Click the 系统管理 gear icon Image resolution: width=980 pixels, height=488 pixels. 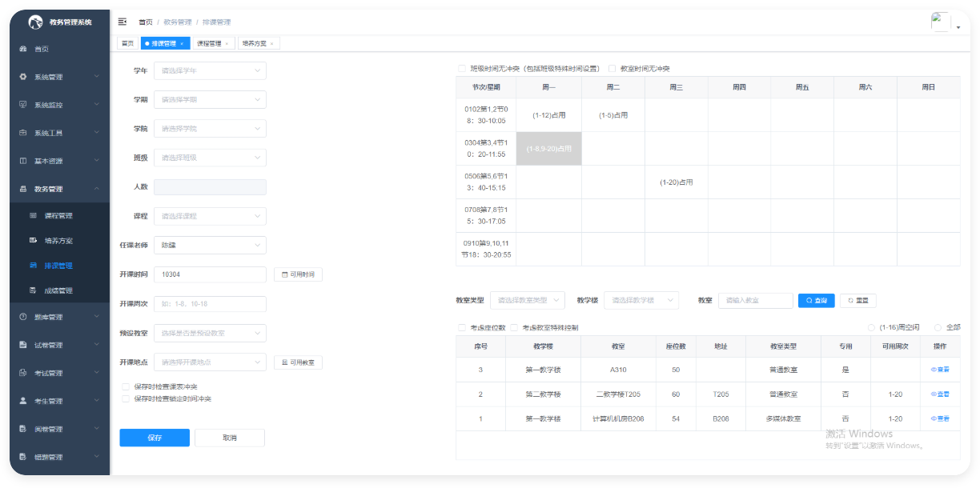pos(22,77)
